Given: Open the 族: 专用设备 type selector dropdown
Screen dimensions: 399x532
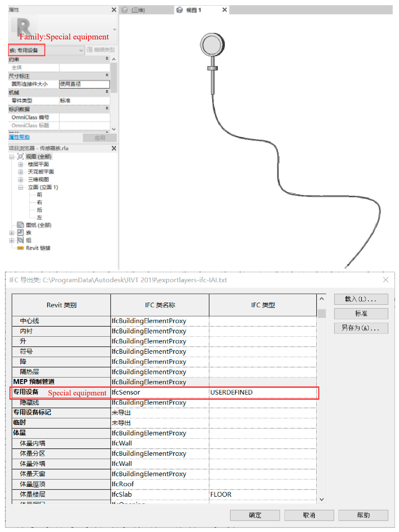Looking at the screenshot, I should tap(81, 50).
